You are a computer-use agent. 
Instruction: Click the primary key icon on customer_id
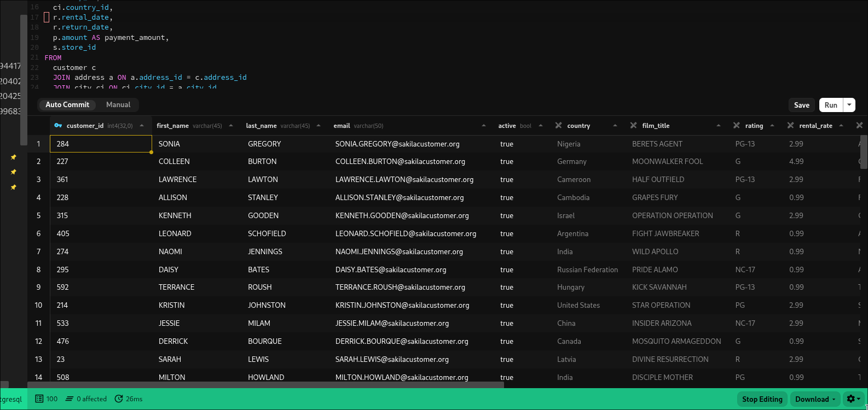[58, 126]
